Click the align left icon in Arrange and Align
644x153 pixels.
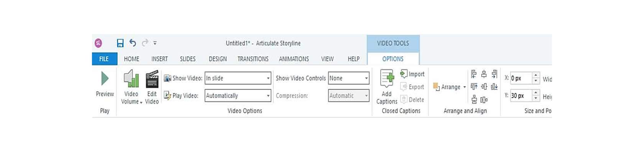(x=474, y=74)
